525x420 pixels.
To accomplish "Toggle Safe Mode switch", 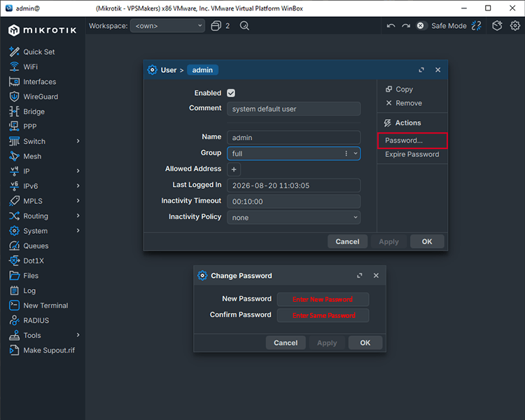I will coord(421,26).
